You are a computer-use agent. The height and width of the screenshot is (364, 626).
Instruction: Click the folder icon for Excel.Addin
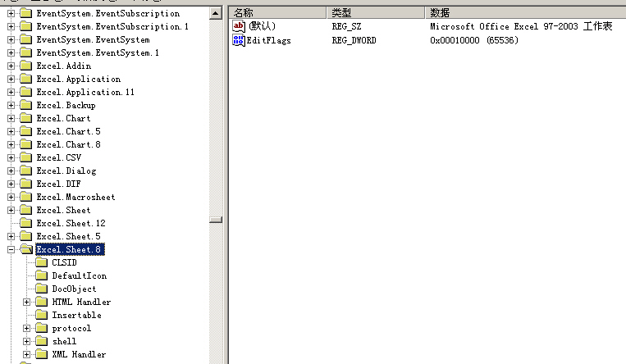26,66
